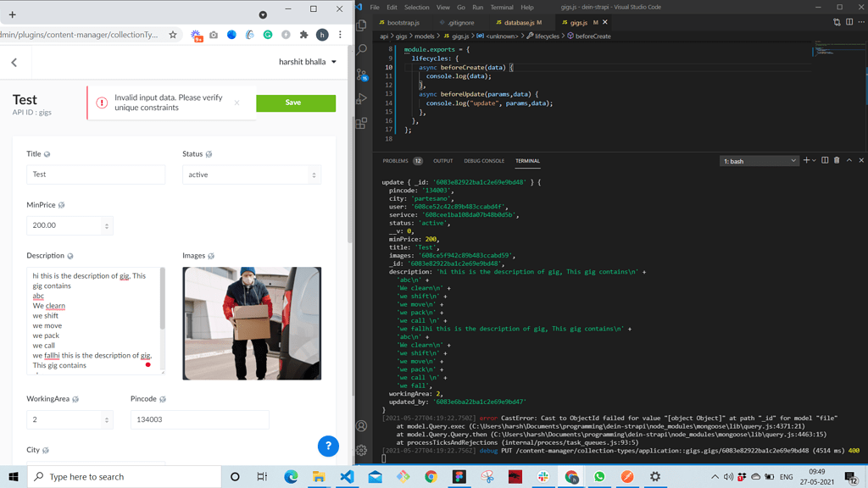Open the blue help question mark button

coord(328,446)
